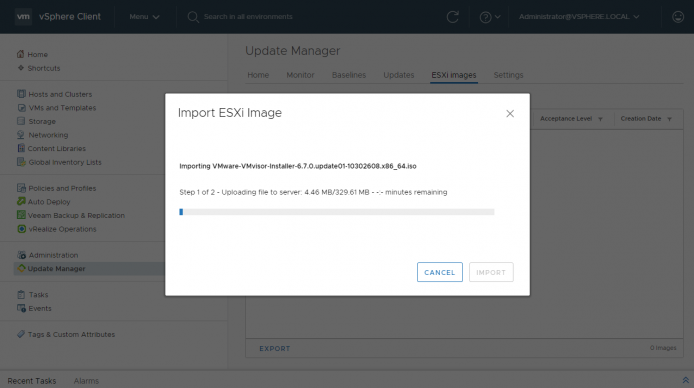Switch to the Monitor tab
This screenshot has width=694, height=388.
click(x=300, y=75)
